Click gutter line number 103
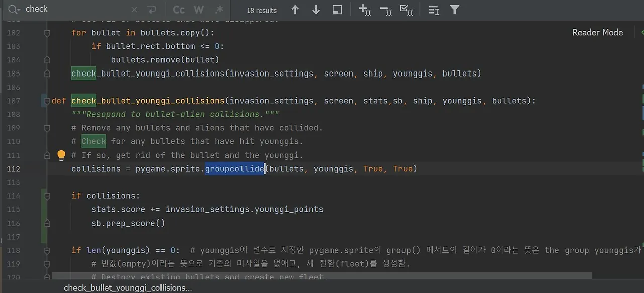 tap(13, 46)
